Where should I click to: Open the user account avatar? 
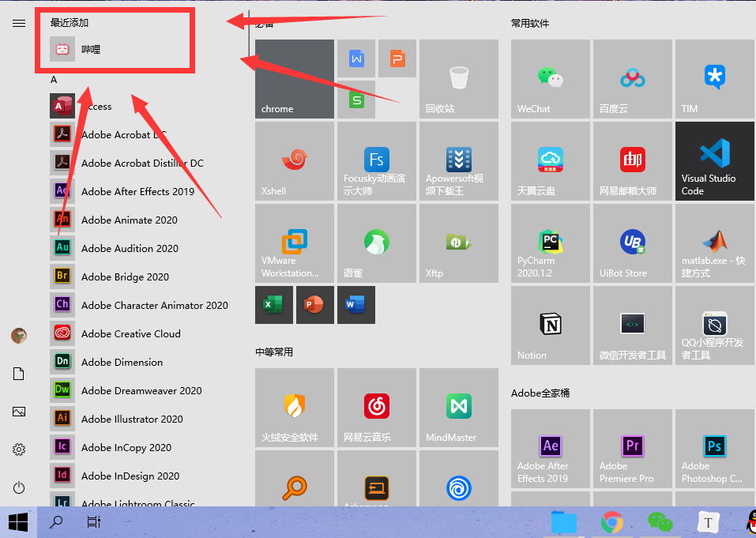coord(19,336)
